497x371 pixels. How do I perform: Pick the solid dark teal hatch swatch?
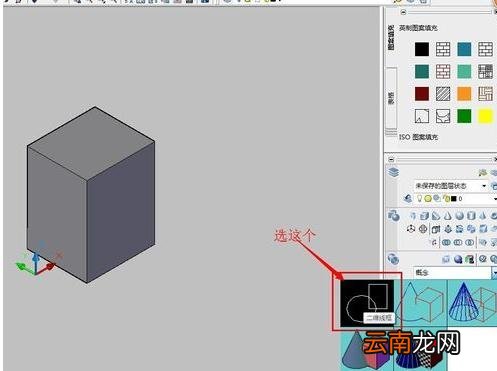[x=422, y=71]
